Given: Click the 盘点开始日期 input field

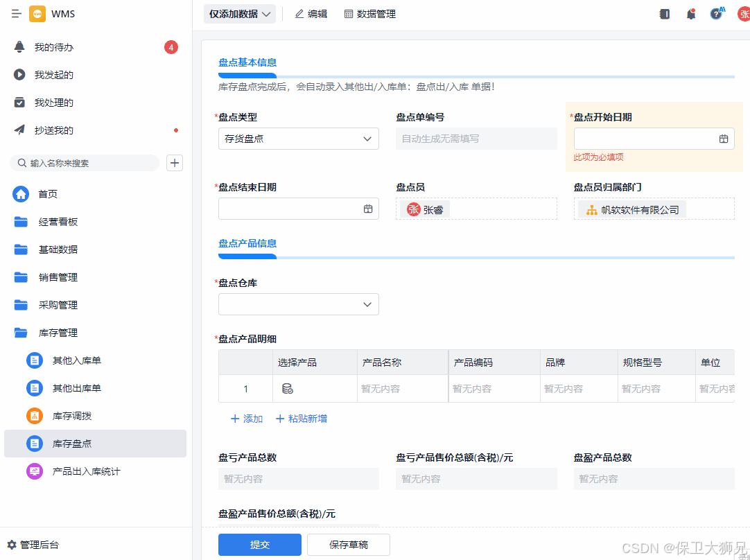Looking at the screenshot, I should (654, 139).
